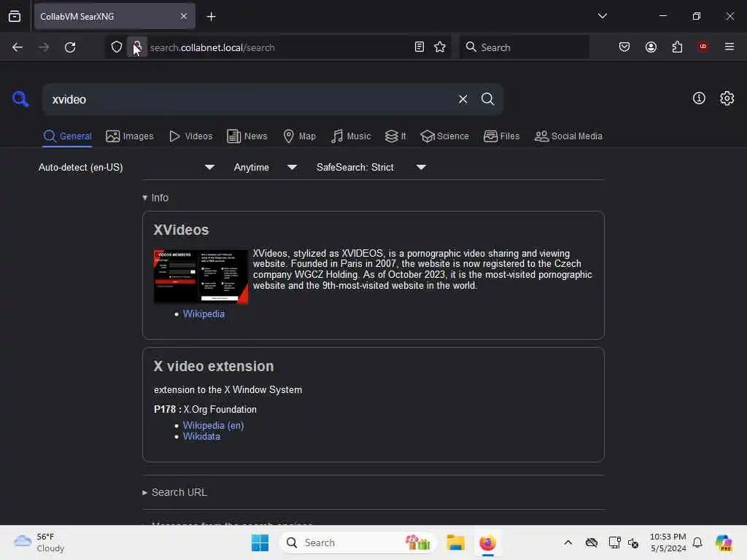Open the muted volume tray icon
The height and width of the screenshot is (560, 747).
pyautogui.click(x=633, y=542)
